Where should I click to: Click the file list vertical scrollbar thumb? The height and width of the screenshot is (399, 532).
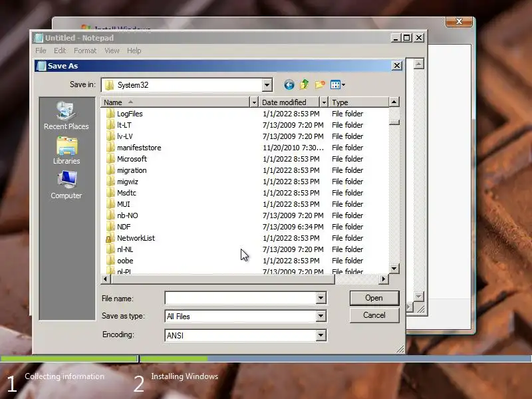[394, 122]
